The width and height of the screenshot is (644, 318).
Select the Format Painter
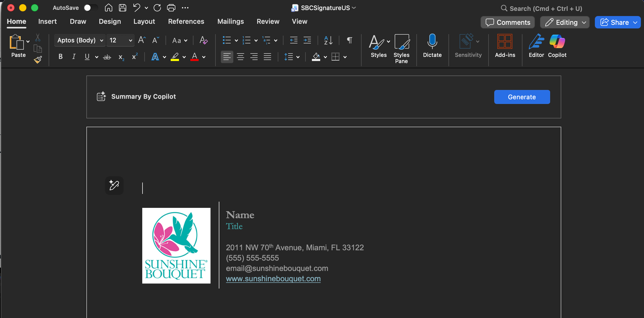[38, 59]
